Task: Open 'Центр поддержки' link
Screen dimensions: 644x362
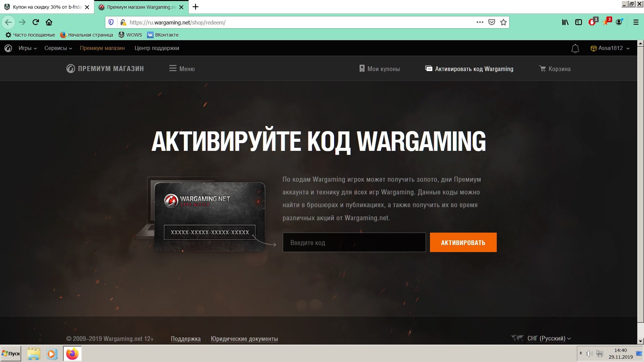Action: 157,48
